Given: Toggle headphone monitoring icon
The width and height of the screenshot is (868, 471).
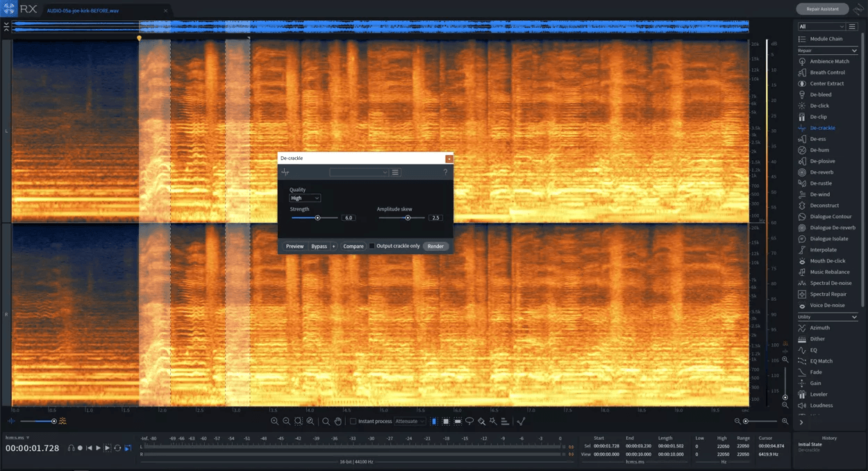Looking at the screenshot, I should [x=71, y=448].
